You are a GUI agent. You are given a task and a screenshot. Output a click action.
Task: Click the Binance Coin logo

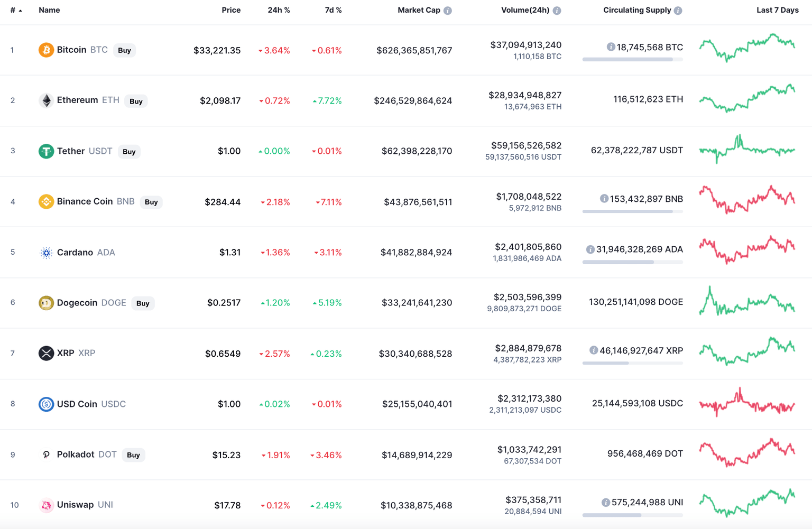(47, 201)
